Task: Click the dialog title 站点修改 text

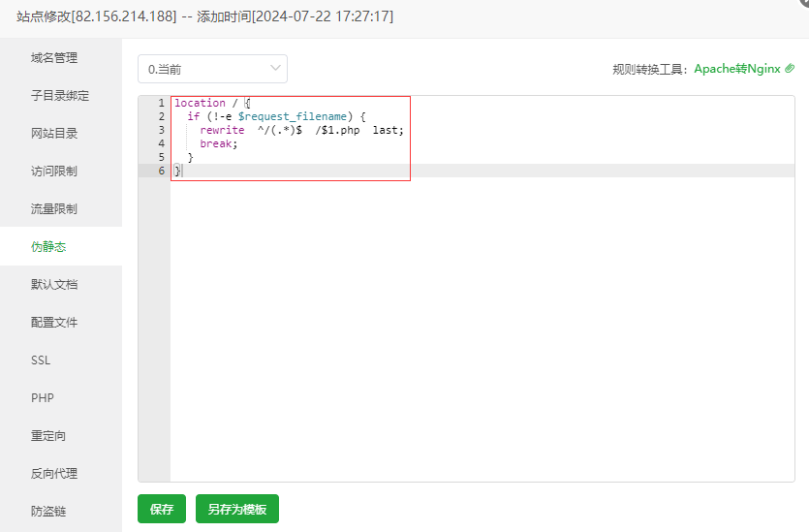Action: pyautogui.click(x=44, y=16)
